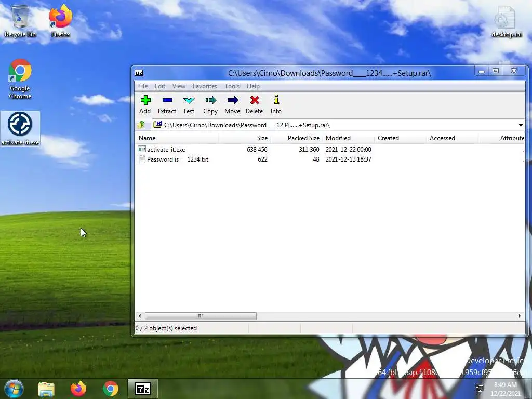532x399 pixels.
Task: Open the Windows Start menu
Action: click(x=14, y=389)
